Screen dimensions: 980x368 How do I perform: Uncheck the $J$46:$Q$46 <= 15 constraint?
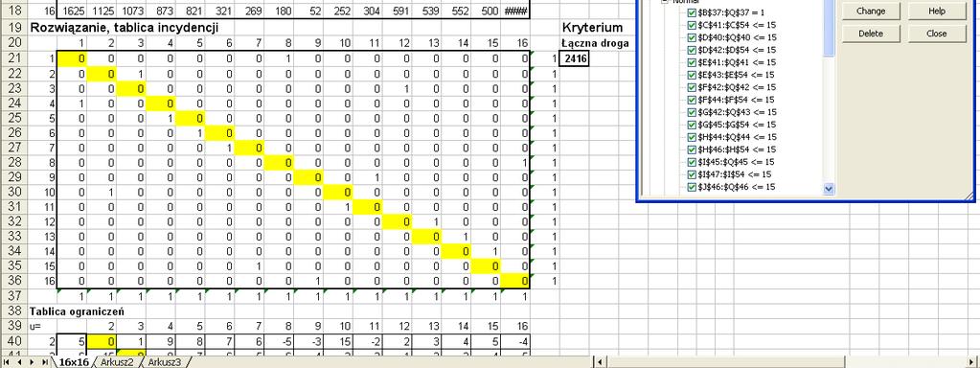pos(692,188)
